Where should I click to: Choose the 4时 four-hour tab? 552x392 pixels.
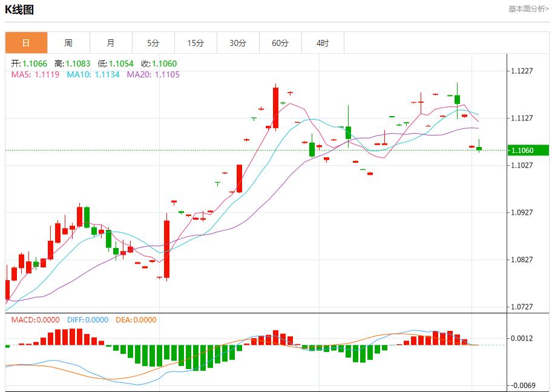(323, 43)
